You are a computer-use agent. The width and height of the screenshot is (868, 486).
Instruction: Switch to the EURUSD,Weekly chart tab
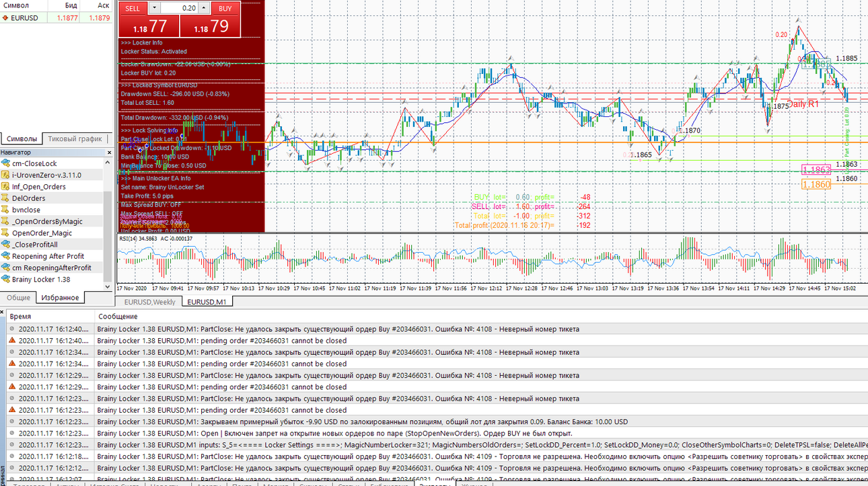(149, 302)
